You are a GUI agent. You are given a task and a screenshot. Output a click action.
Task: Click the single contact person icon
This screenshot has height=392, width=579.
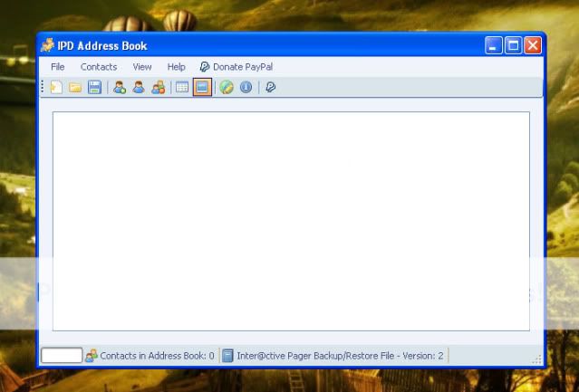pos(139,88)
